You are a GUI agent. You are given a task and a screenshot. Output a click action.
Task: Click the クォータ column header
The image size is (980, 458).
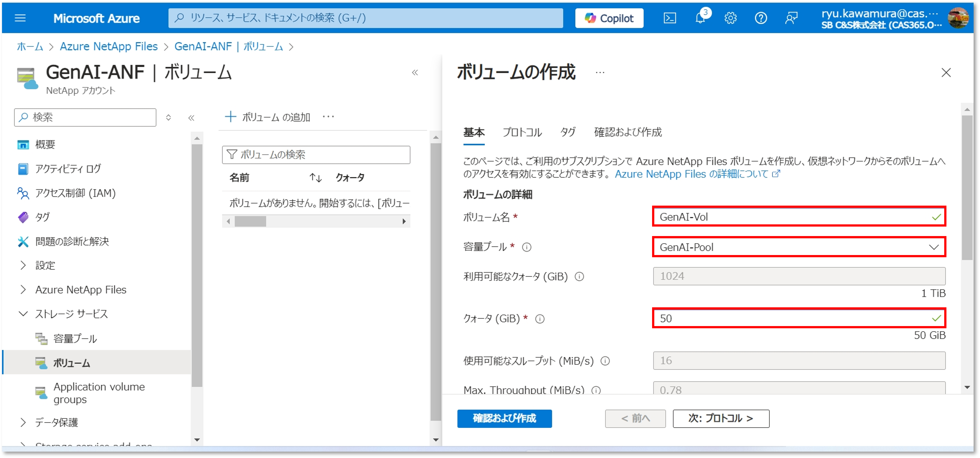pos(350,178)
